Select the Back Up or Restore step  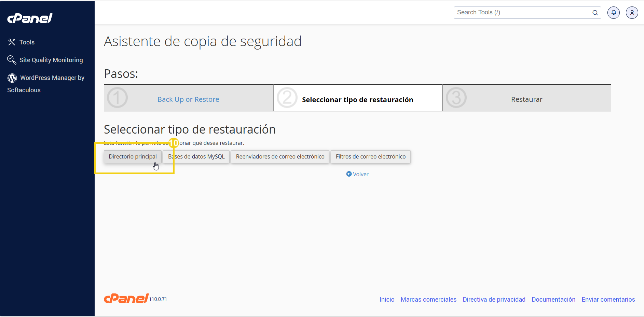tap(188, 99)
